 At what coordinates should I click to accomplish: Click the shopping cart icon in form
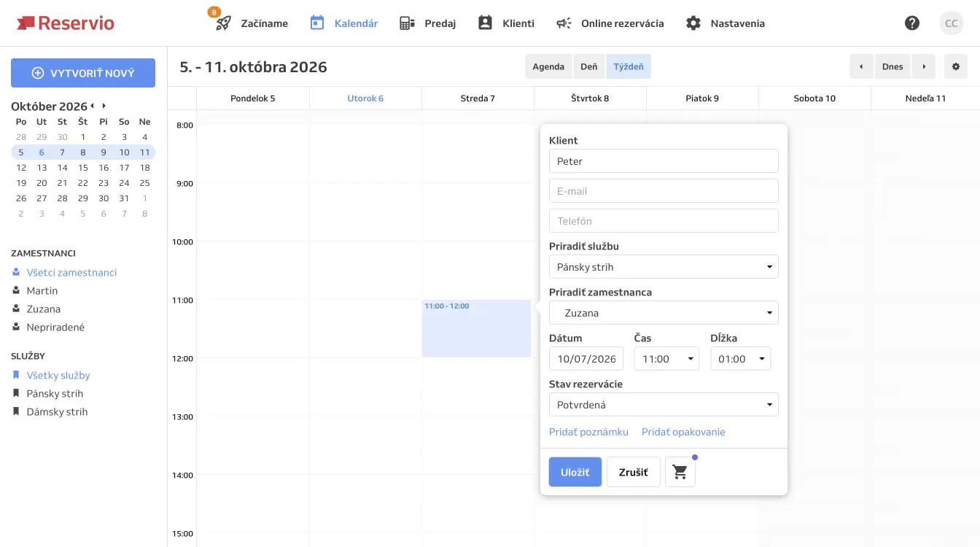pyautogui.click(x=680, y=472)
